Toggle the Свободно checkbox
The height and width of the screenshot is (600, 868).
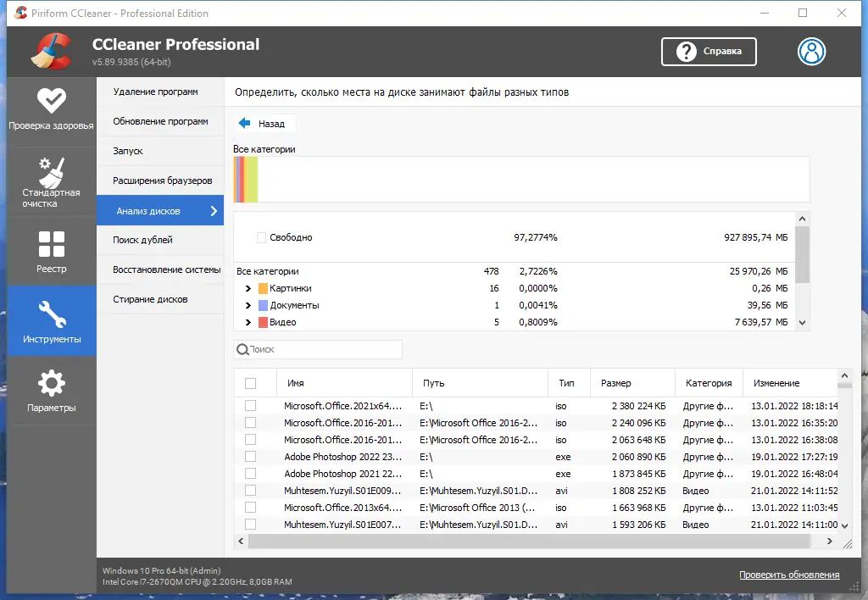coord(261,237)
